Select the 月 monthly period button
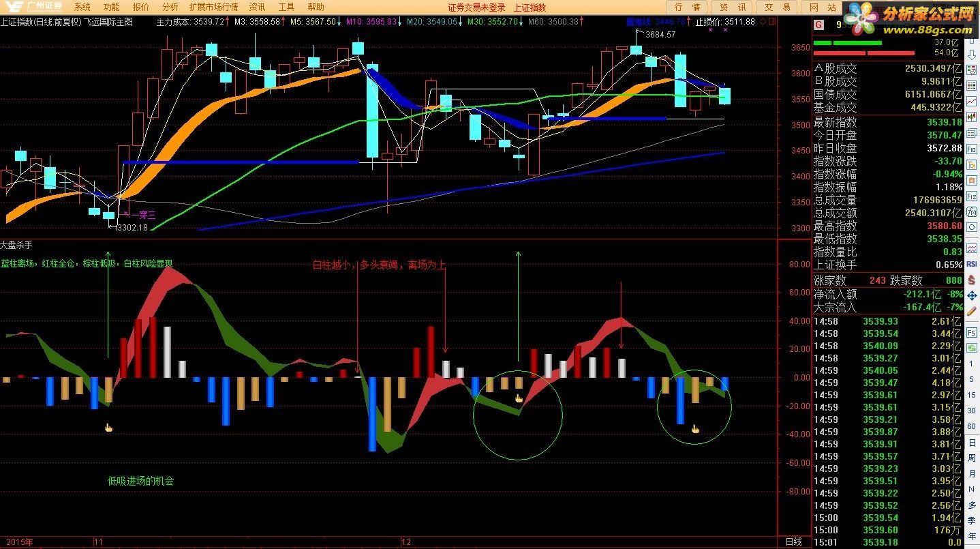 (972, 473)
